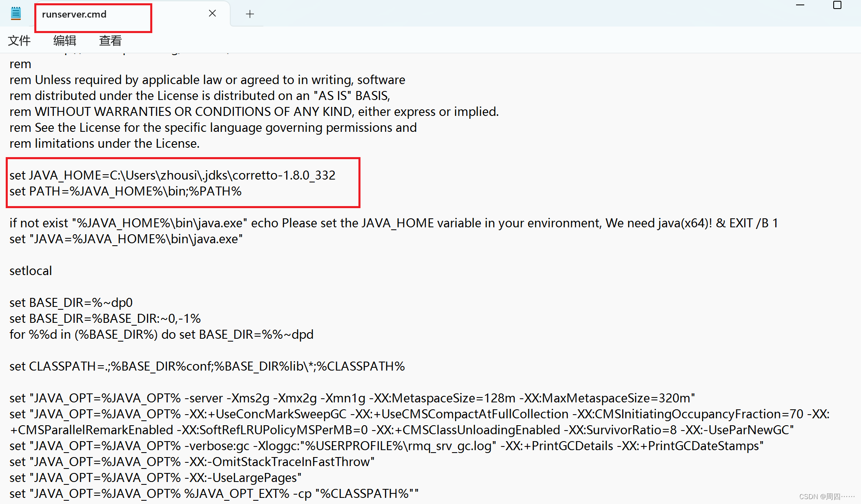Click the 'if not exist' line
The image size is (861, 504).
click(x=394, y=223)
